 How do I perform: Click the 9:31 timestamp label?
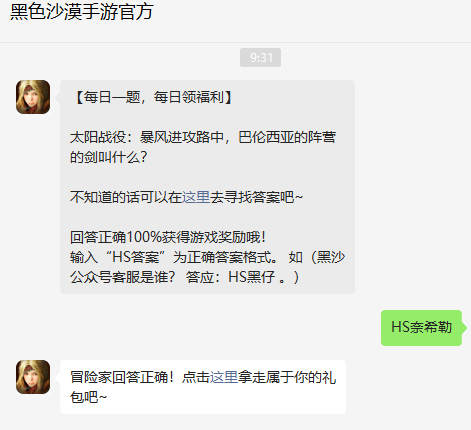[261, 58]
